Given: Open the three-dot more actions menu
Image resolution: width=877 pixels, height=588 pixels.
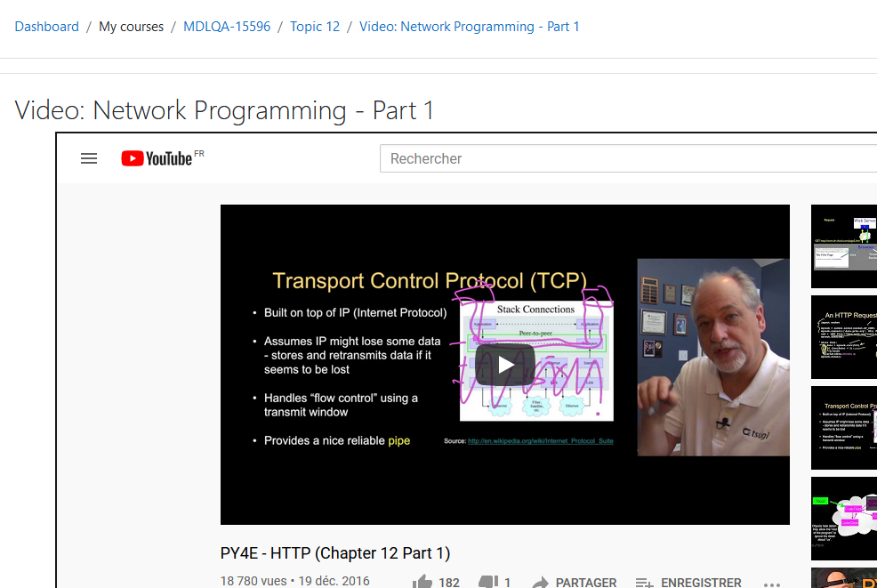Looking at the screenshot, I should [x=772, y=584].
